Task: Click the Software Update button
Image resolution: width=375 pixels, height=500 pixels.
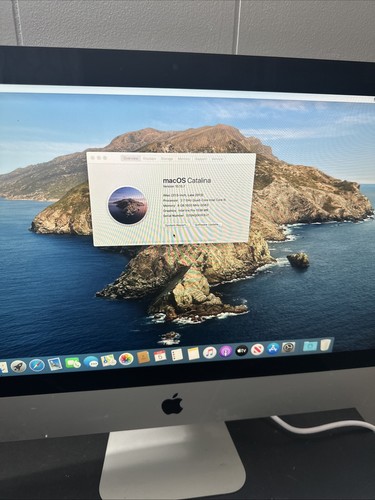Action: pyautogui.click(x=207, y=225)
